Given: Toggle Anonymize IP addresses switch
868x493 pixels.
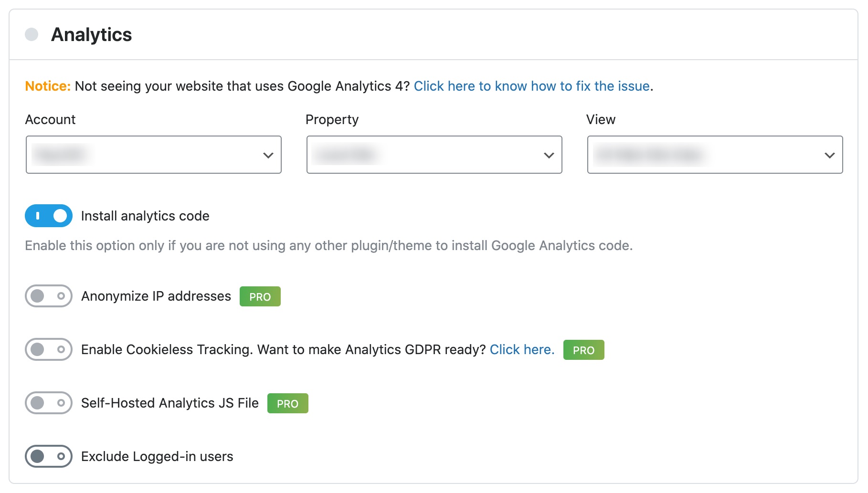Looking at the screenshot, I should coord(49,296).
